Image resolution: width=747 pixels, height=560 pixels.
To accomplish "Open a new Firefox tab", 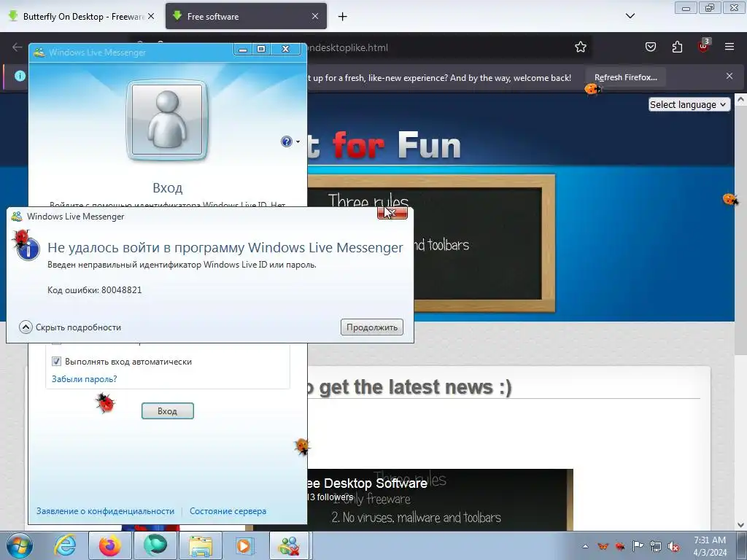I will click(343, 17).
